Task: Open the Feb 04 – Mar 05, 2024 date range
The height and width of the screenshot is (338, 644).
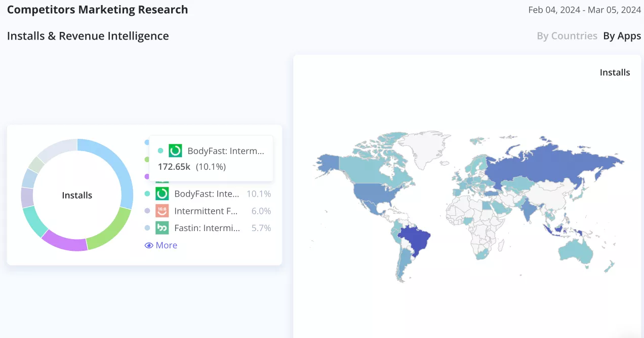Action: [x=585, y=10]
